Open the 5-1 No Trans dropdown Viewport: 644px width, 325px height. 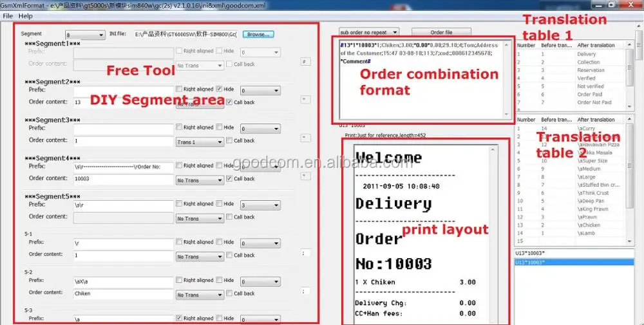pos(200,257)
